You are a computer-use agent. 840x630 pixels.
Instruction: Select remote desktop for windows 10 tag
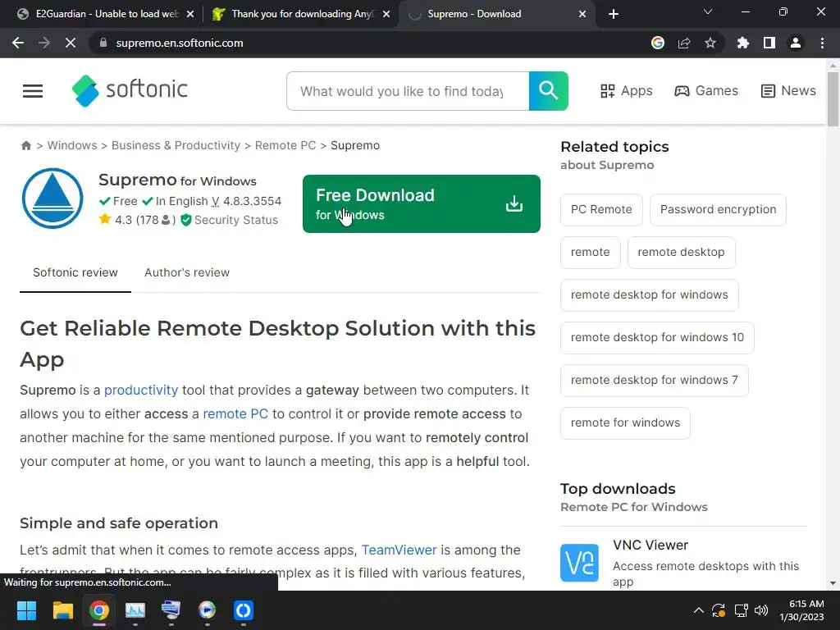(x=657, y=337)
